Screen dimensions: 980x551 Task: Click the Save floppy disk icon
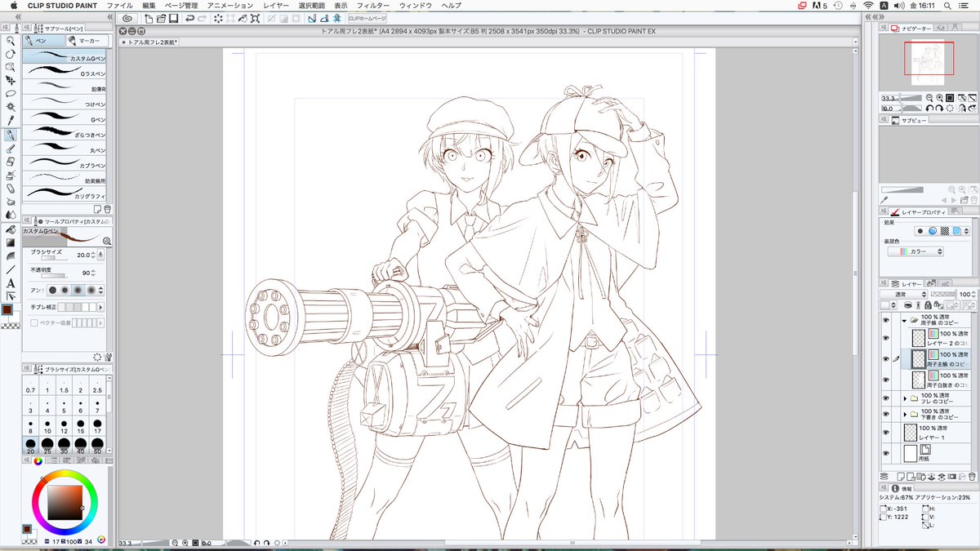click(x=173, y=18)
